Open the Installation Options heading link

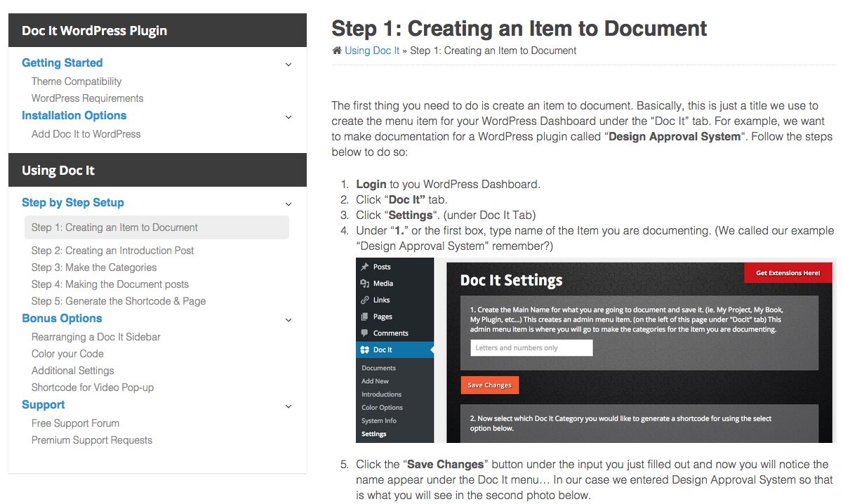coord(74,115)
